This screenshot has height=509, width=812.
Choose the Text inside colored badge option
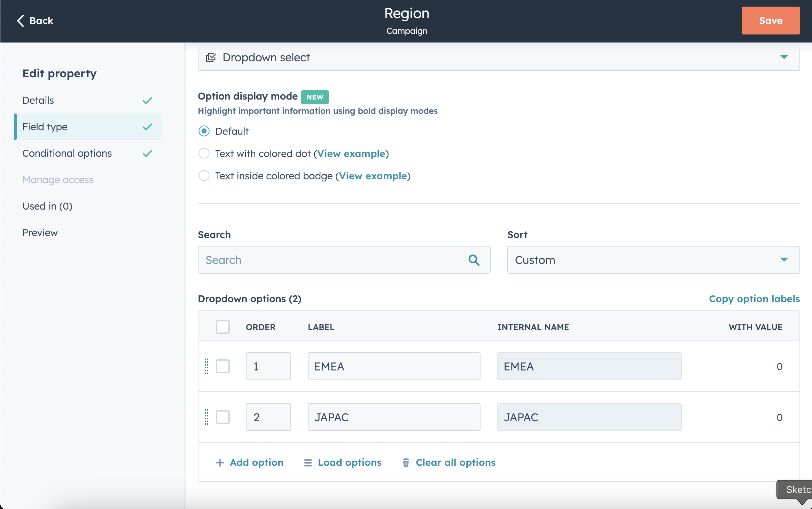point(204,176)
